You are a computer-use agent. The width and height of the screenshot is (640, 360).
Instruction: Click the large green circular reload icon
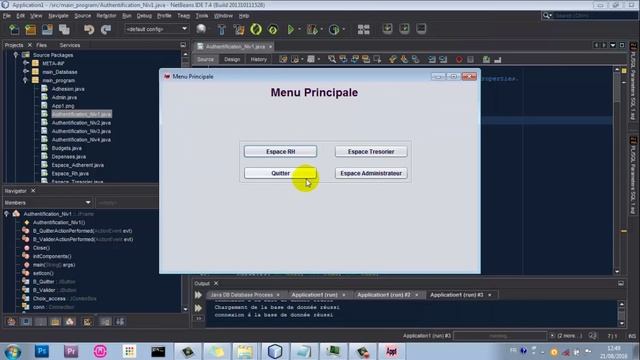coord(256,29)
